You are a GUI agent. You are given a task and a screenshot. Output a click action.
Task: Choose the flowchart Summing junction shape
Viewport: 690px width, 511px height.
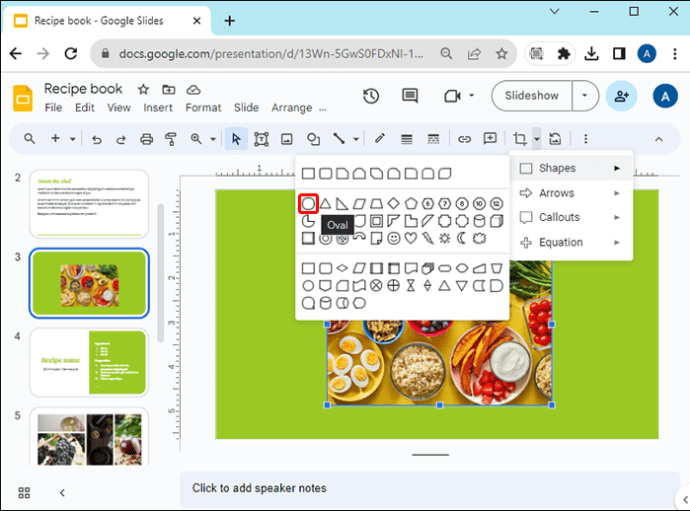pyautogui.click(x=376, y=286)
